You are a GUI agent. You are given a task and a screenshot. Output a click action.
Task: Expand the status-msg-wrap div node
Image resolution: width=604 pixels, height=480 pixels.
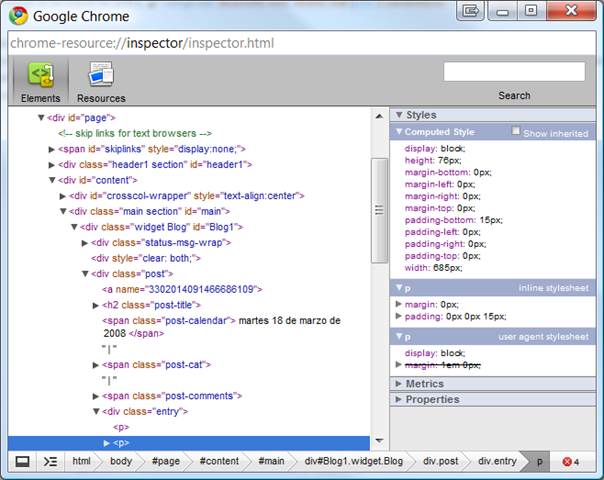tap(85, 243)
